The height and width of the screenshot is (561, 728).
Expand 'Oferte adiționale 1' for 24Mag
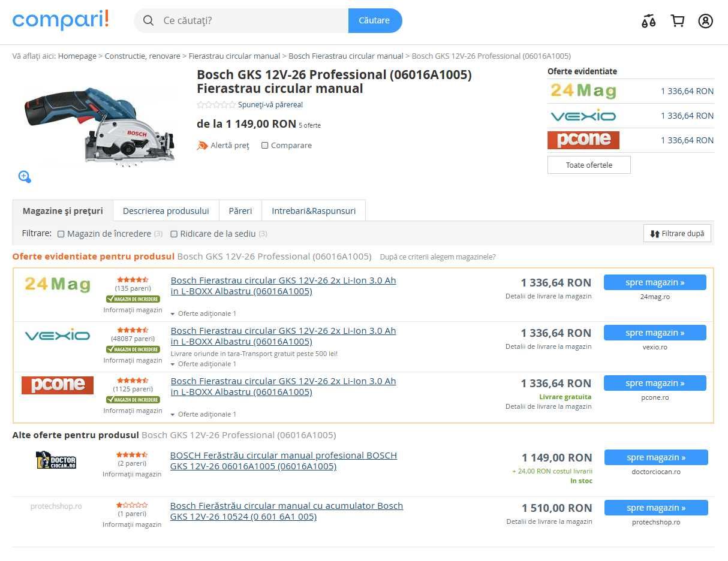pos(203,313)
